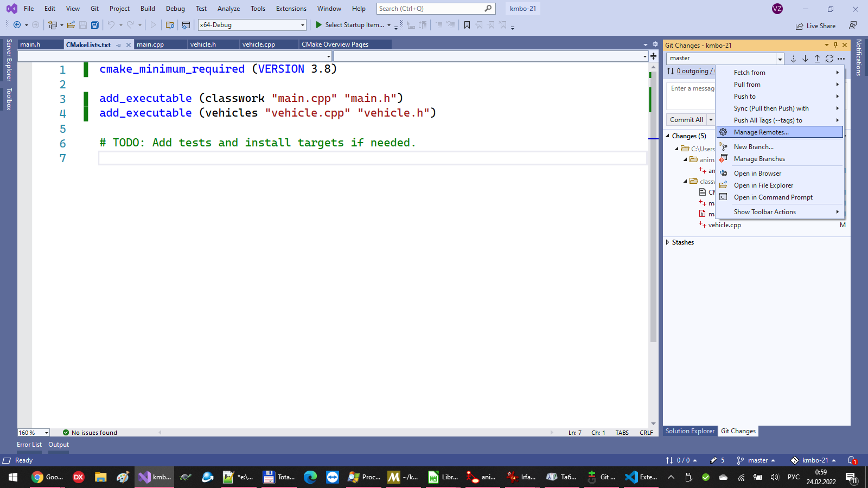The image size is (868, 488).
Task: Push commits using the up-arrow icon
Action: pyautogui.click(x=817, y=59)
